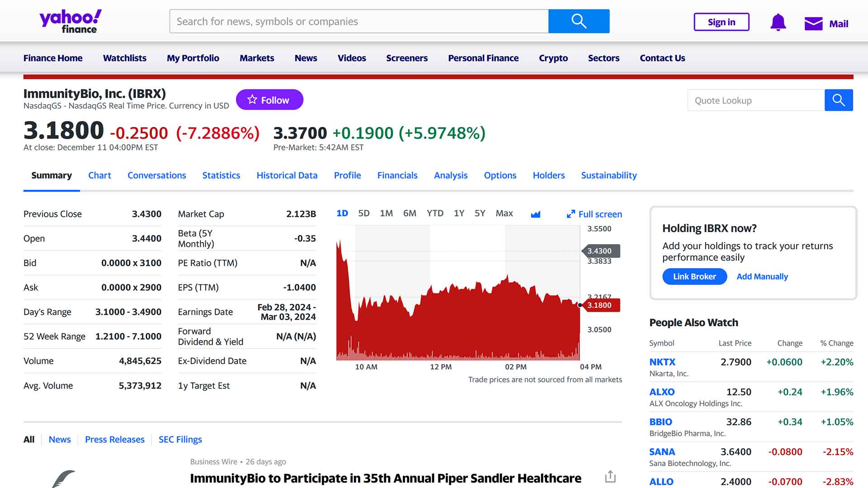Switch to the Chart tab
This screenshot has height=488, width=868.
[99, 175]
